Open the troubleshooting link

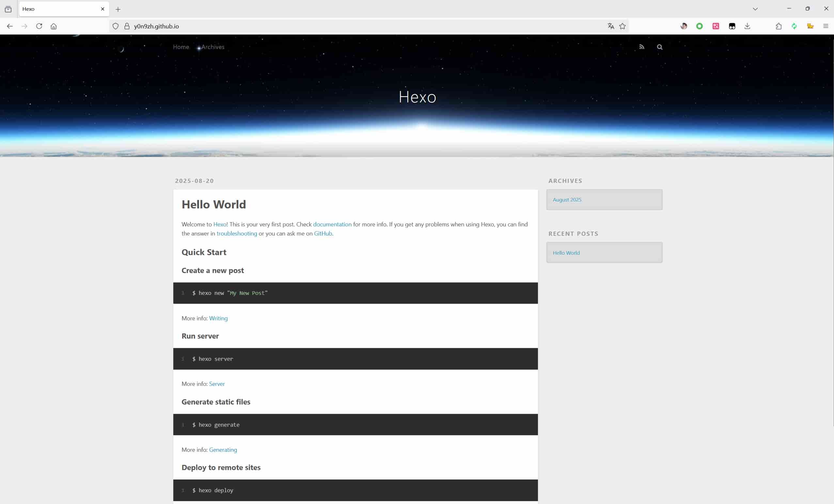237,233
